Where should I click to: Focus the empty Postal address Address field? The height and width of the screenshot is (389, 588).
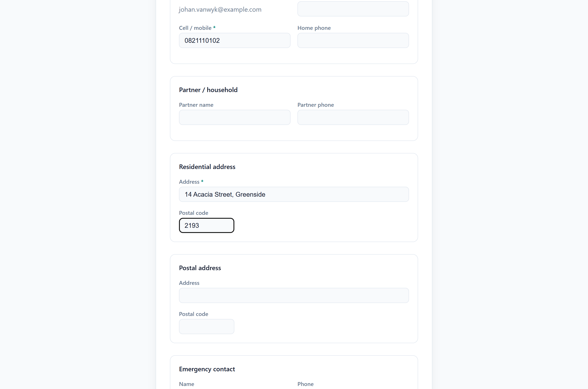click(x=294, y=295)
